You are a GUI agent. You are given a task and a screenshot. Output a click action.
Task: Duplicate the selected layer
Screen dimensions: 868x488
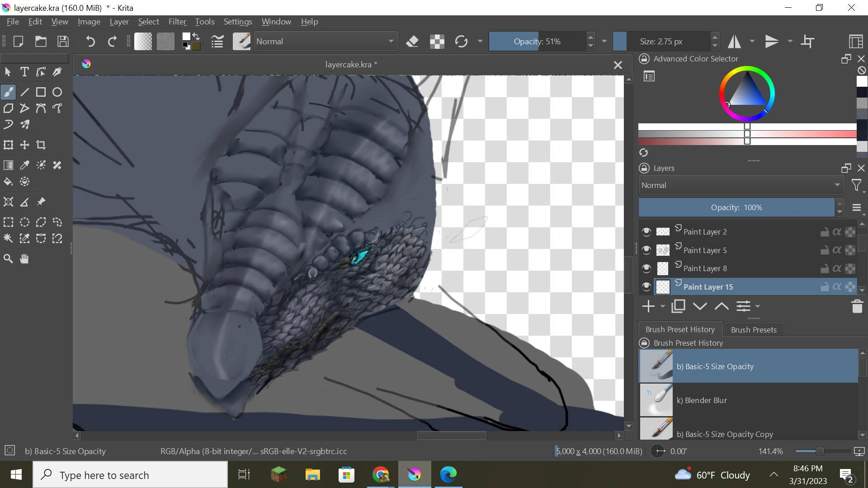[678, 306]
